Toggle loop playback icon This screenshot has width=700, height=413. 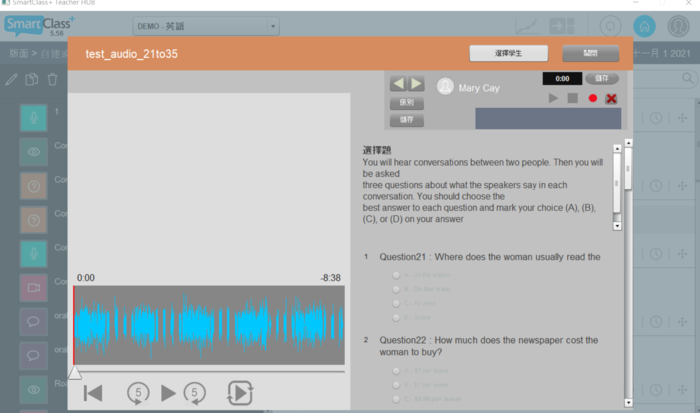pos(240,393)
